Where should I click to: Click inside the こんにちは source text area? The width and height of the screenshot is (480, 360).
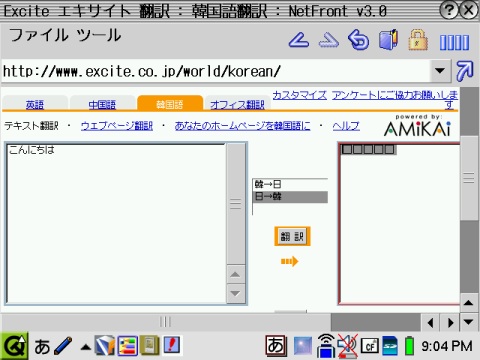pos(116,223)
